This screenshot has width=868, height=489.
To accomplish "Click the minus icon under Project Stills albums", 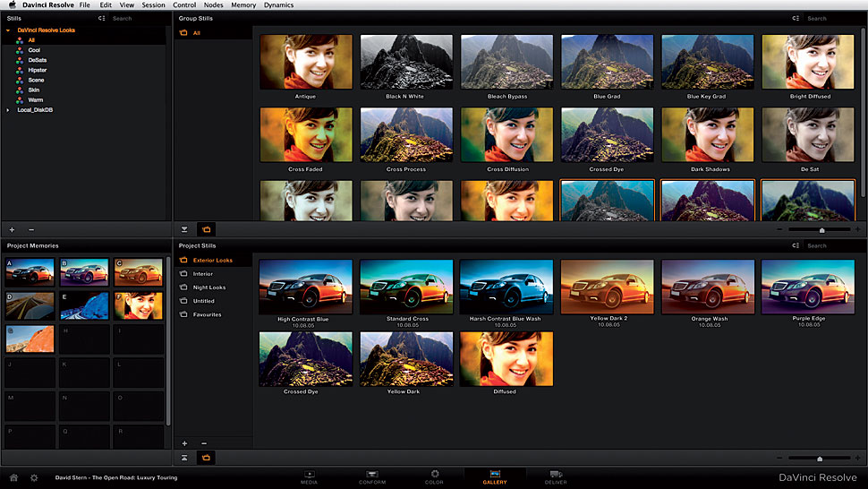I will point(203,443).
